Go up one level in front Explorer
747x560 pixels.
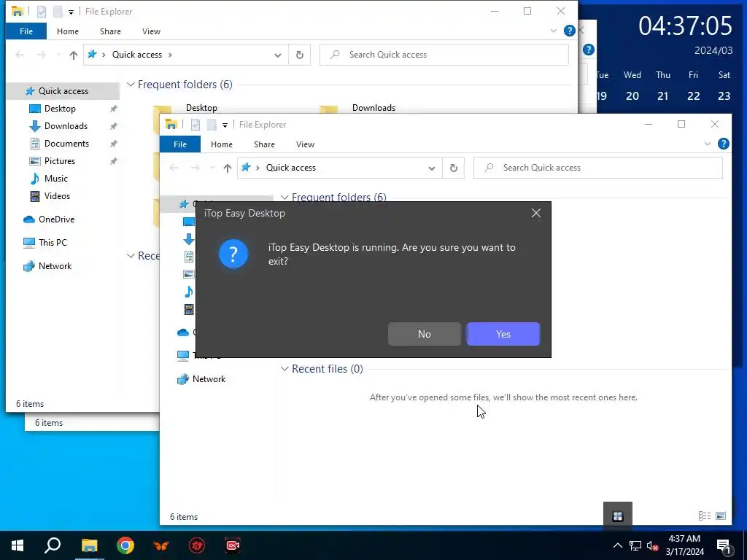click(228, 168)
